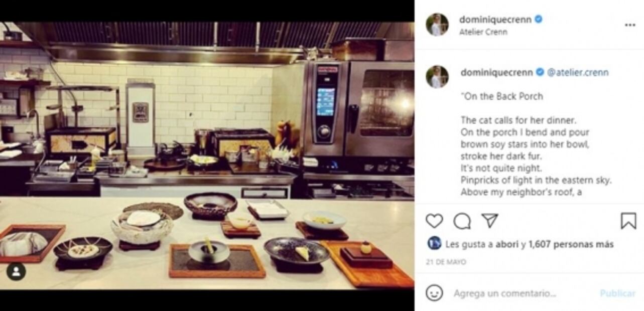Click the dominiquecrenn username in caption
Viewport: 644px width, 311px height.
coord(496,73)
